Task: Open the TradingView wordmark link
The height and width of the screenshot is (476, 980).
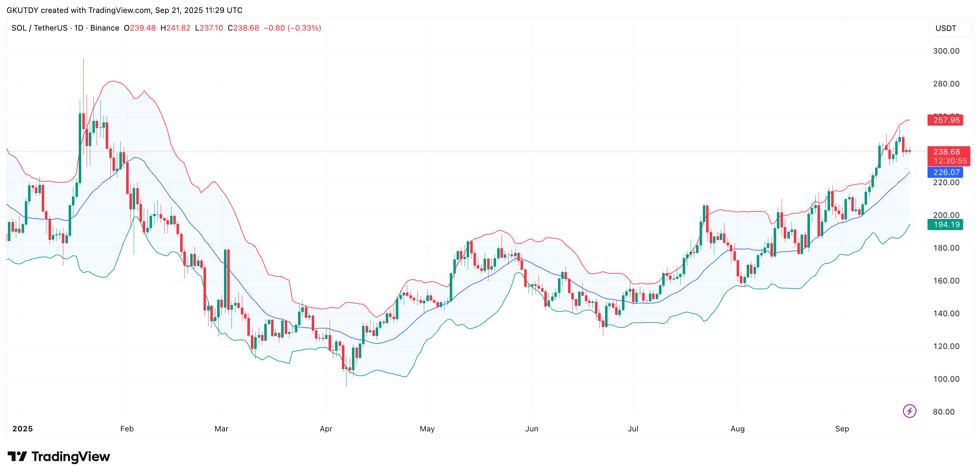Action: point(71,456)
